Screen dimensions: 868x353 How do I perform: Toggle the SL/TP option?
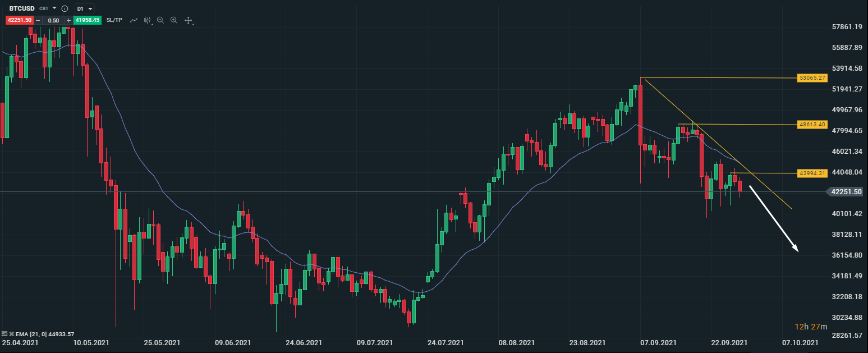coord(114,20)
